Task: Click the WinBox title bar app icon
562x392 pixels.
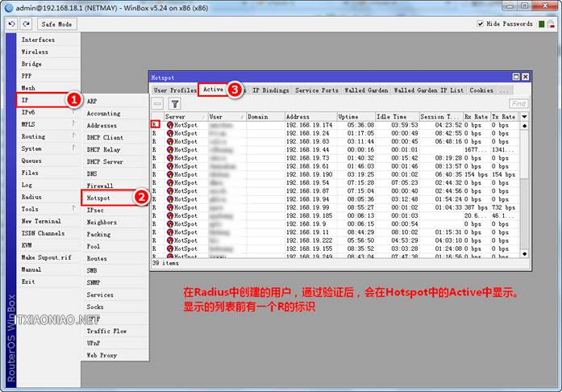Action: (x=7, y=7)
